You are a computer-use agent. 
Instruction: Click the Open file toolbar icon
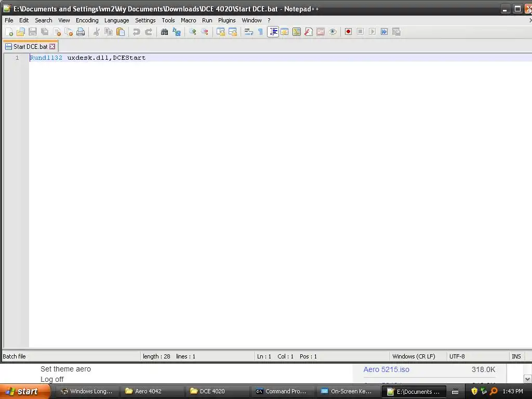click(x=21, y=32)
